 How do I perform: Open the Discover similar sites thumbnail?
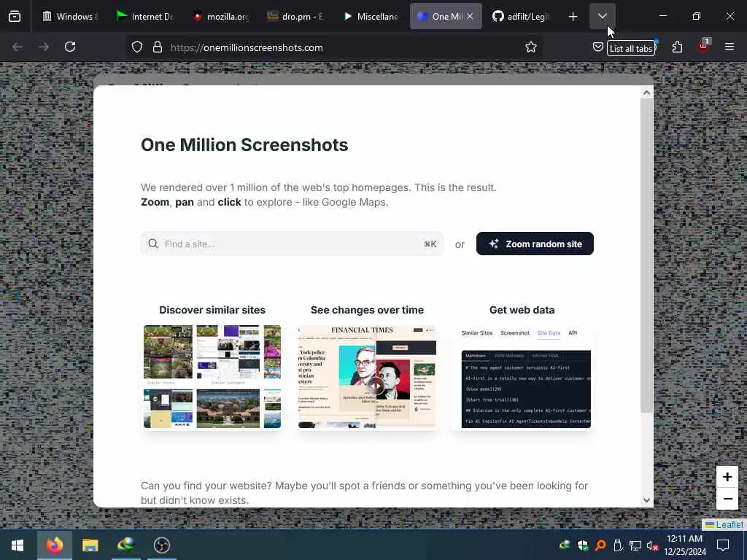(212, 377)
